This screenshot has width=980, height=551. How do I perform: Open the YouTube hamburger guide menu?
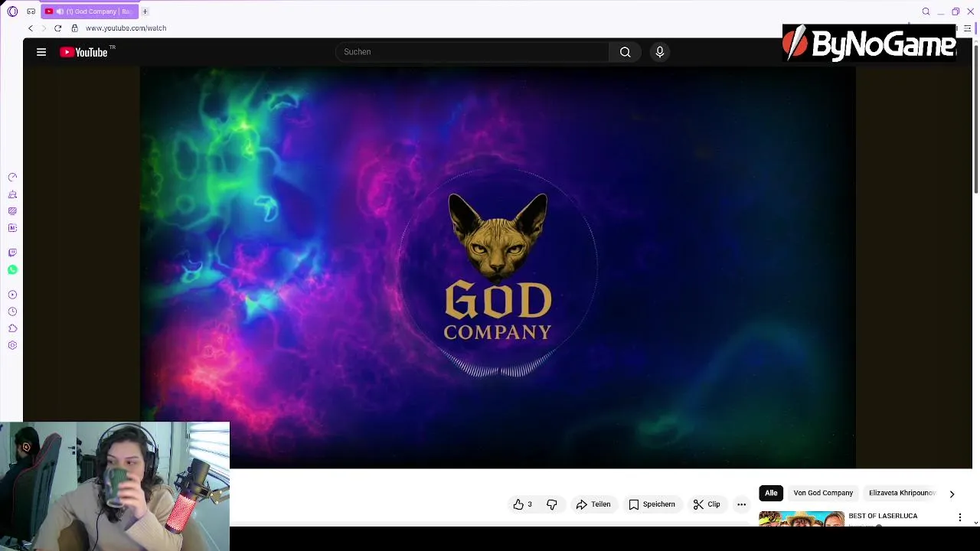[x=41, y=52]
